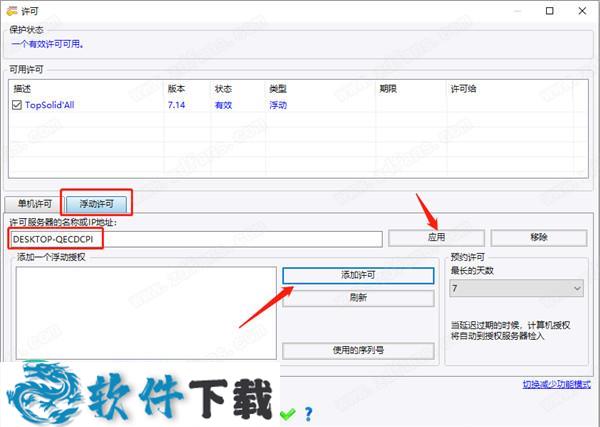
Task: Click the 刷新 button
Action: 358,298
